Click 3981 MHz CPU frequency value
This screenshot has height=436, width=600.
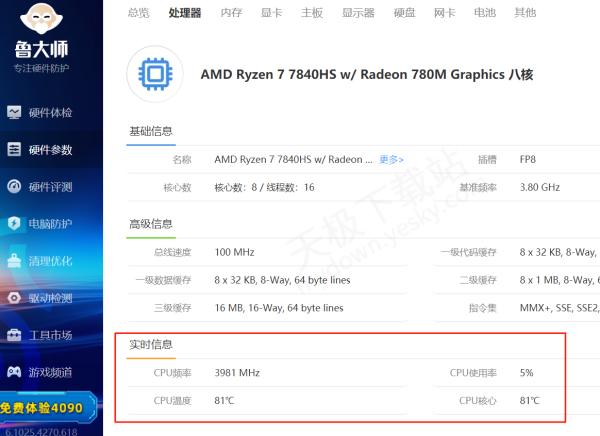coord(237,373)
